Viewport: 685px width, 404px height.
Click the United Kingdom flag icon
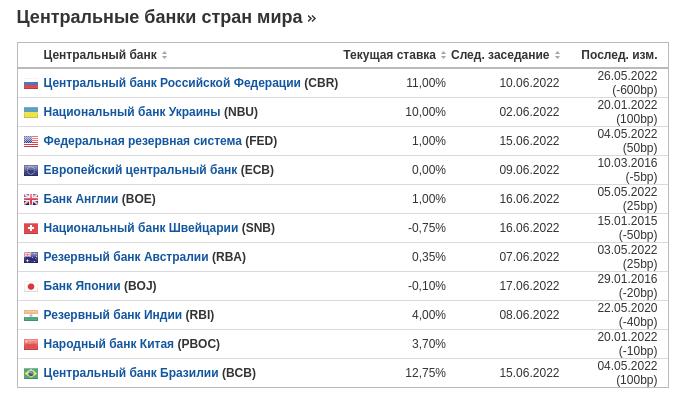click(x=31, y=200)
